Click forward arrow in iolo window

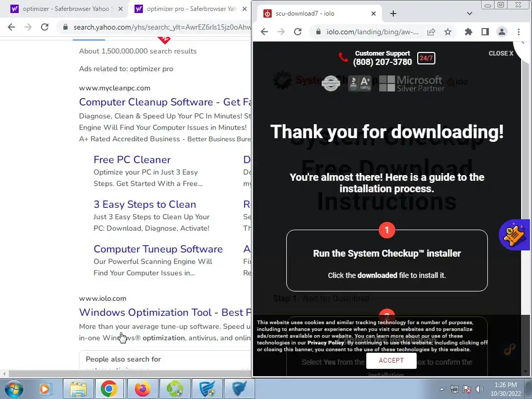tap(281, 32)
